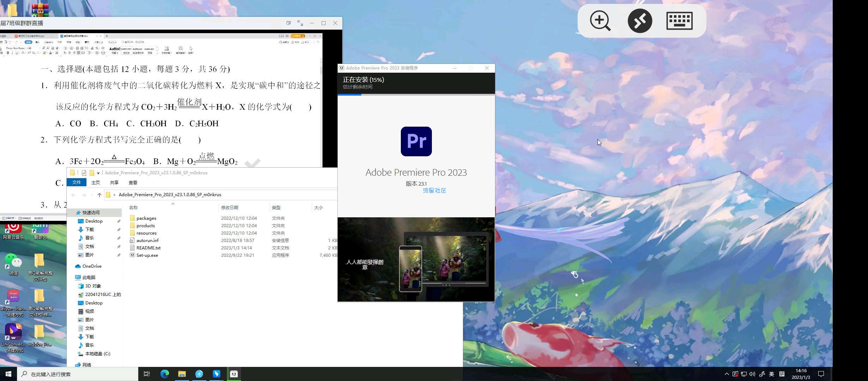Sort by 大小 column header

click(x=319, y=208)
